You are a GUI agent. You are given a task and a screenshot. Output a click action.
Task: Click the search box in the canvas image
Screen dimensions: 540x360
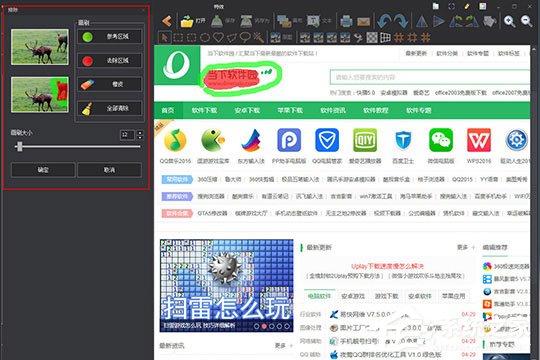(430, 77)
